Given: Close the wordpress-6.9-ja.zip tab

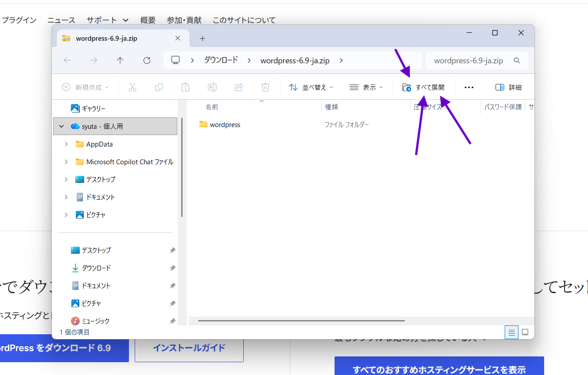Looking at the screenshot, I should (178, 39).
